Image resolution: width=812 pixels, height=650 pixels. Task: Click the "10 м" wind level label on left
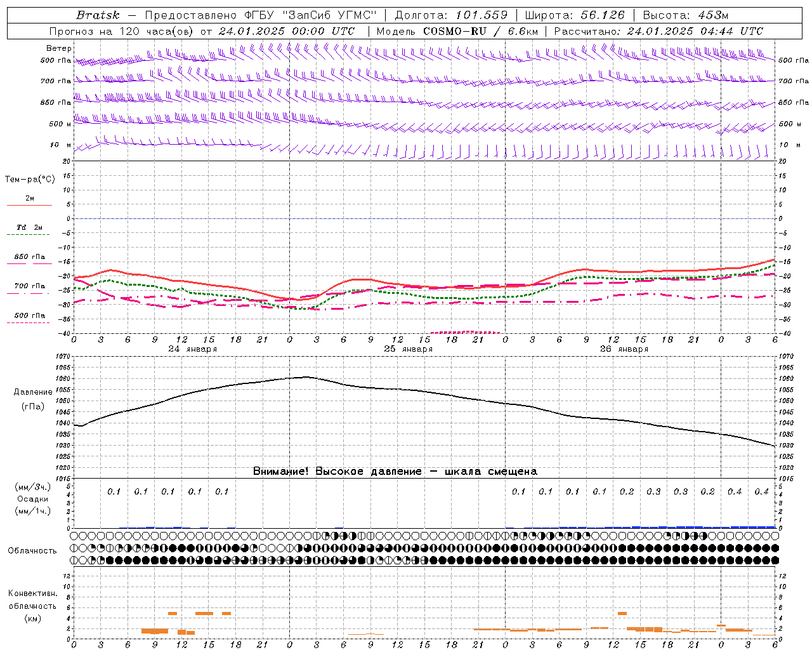coord(60,145)
